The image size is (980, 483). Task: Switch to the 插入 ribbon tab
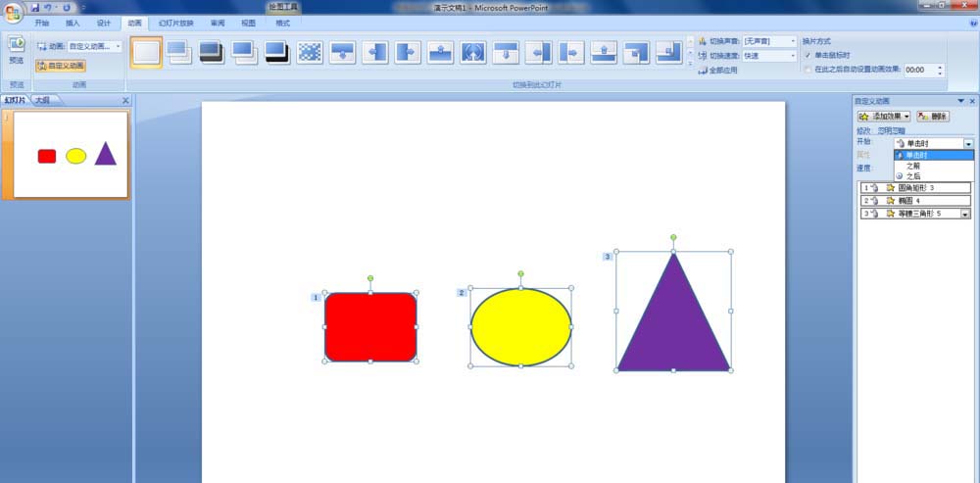pyautogui.click(x=73, y=24)
